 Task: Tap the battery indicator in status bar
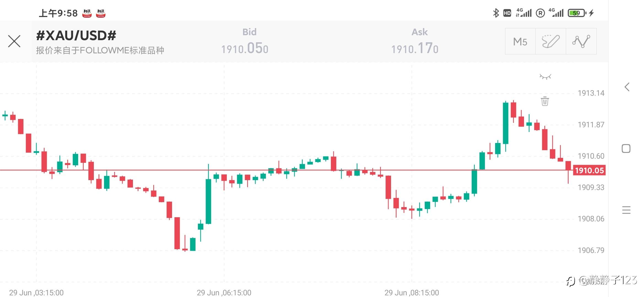[x=577, y=13]
